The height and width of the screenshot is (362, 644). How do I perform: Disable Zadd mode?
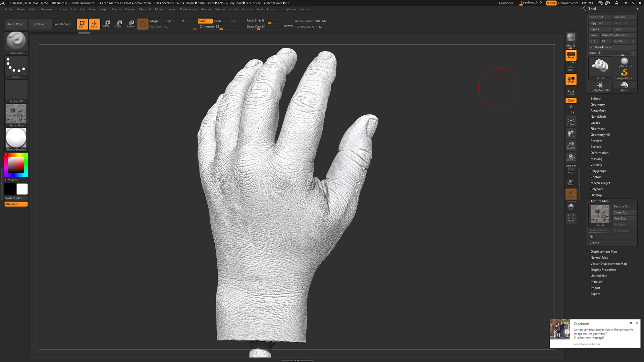(205, 21)
